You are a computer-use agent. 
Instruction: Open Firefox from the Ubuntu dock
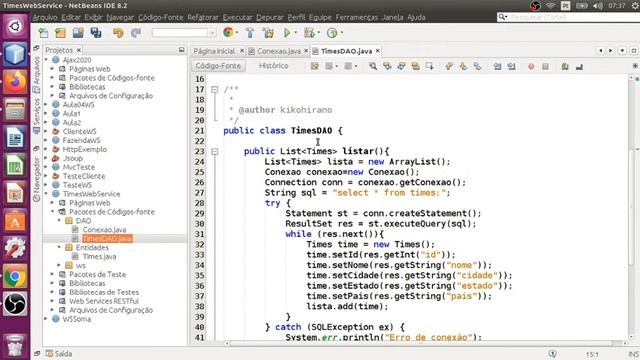[x=15, y=82]
